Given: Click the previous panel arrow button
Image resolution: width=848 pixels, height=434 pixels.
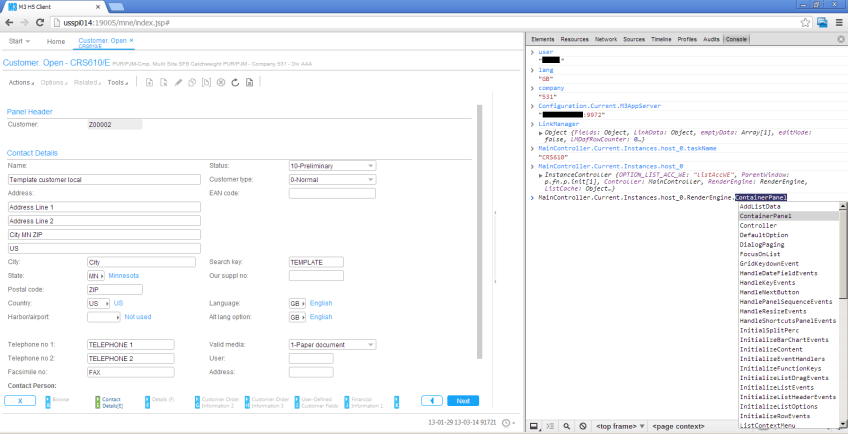Looking at the screenshot, I should [432, 401].
